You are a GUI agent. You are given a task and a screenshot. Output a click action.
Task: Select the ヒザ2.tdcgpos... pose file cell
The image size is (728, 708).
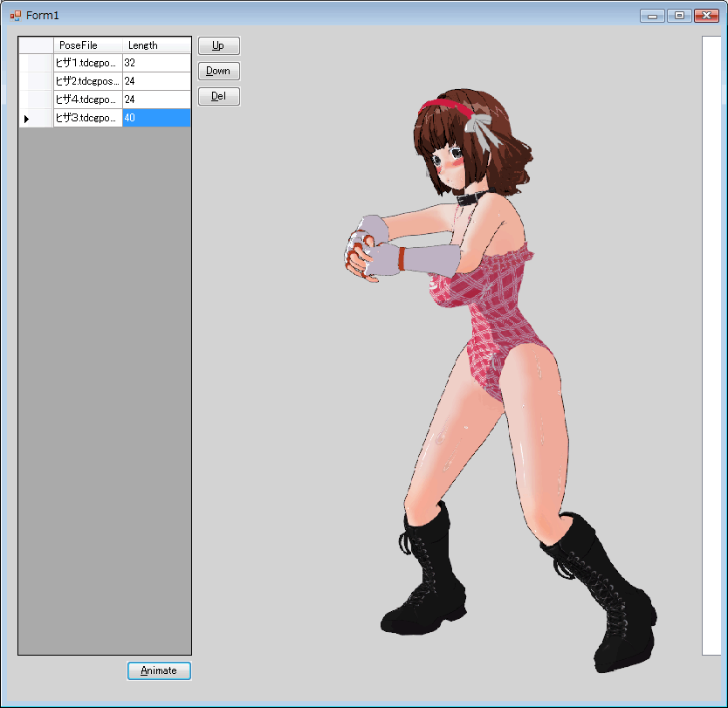87,81
